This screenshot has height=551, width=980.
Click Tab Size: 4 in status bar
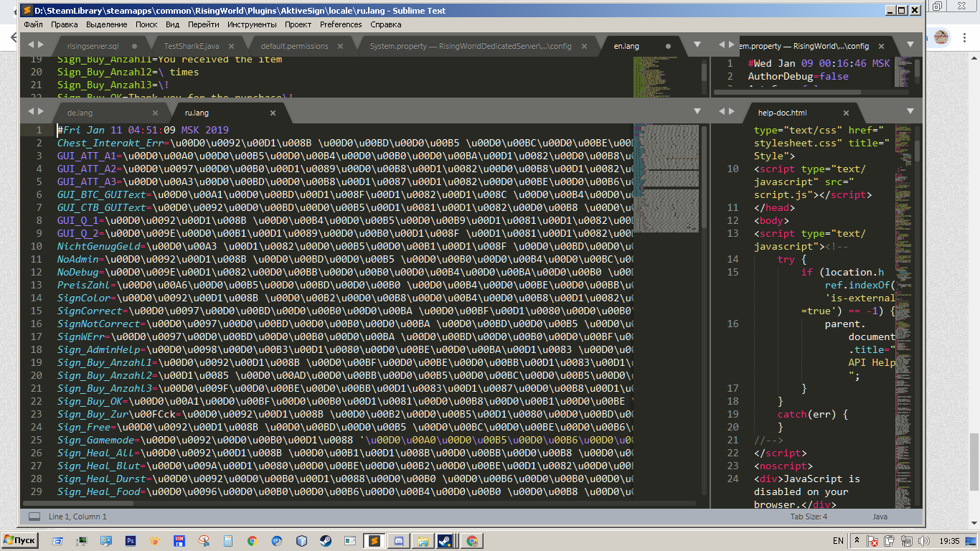click(809, 517)
